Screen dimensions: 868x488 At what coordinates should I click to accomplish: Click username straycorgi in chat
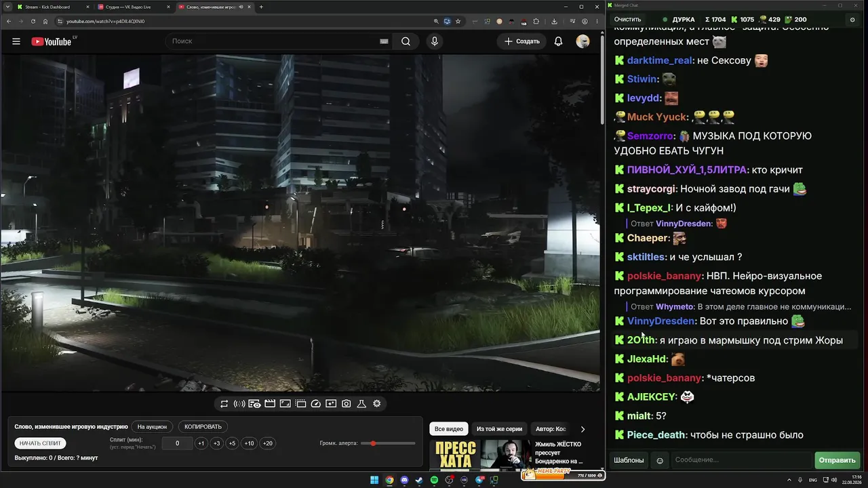pyautogui.click(x=651, y=189)
